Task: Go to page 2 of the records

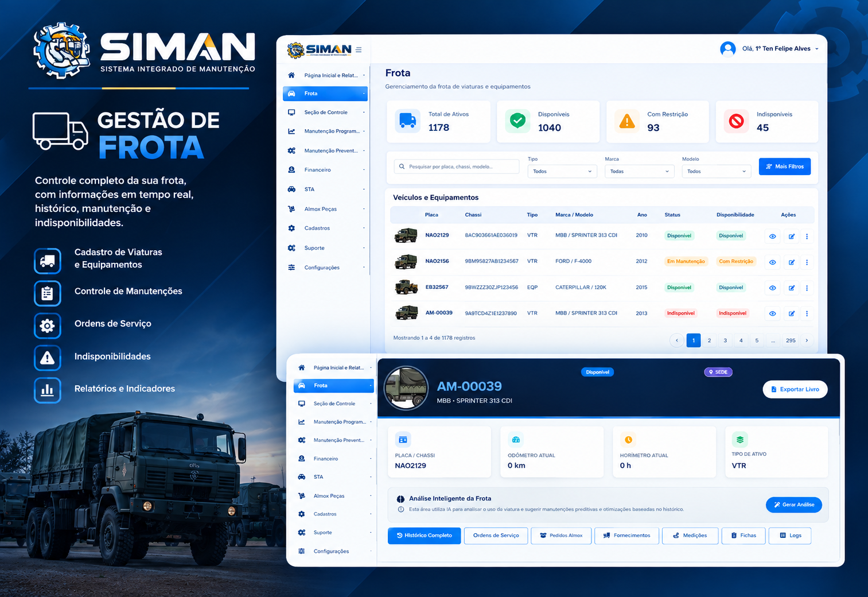Action: [x=710, y=340]
